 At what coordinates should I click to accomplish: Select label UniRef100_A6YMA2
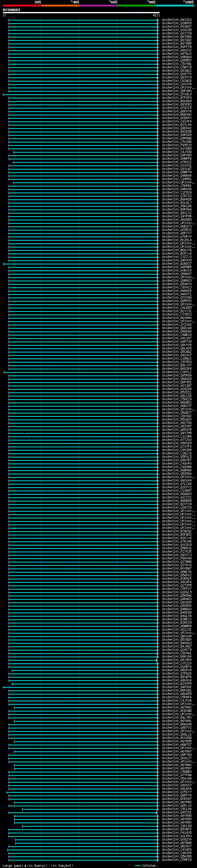176,708
